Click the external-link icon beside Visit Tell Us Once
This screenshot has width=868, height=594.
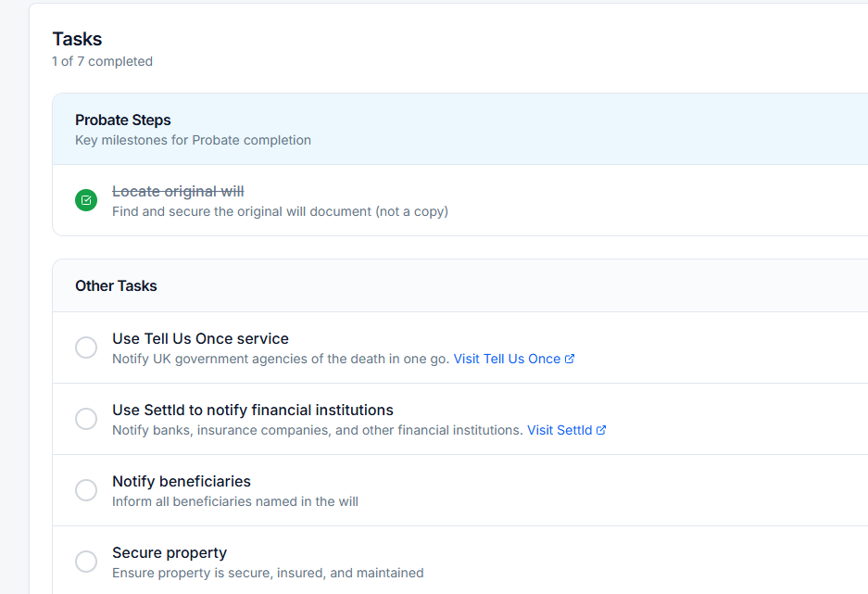570,359
